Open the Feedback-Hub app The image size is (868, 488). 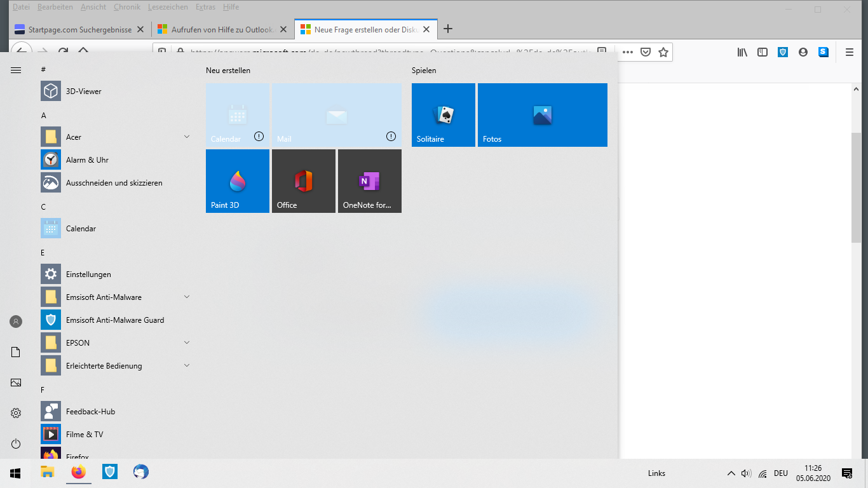pos(116,412)
